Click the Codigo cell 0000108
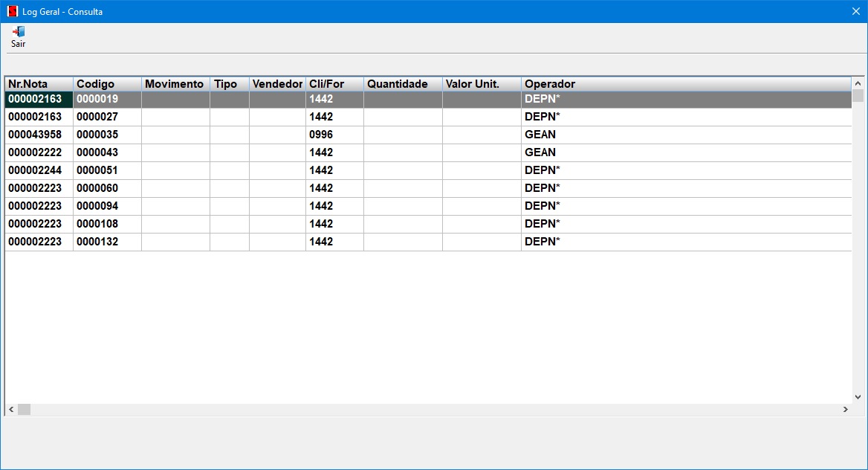This screenshot has width=868, height=470. click(108, 223)
